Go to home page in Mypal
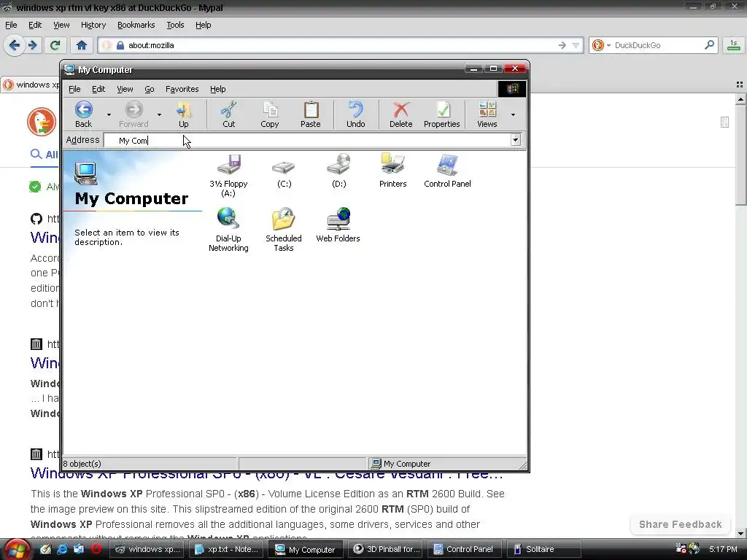747x560 pixels. click(x=82, y=45)
